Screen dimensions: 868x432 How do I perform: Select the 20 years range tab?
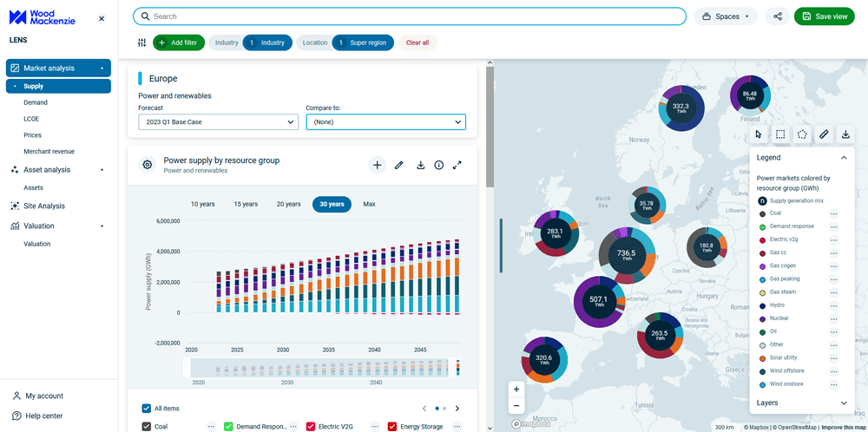click(289, 204)
